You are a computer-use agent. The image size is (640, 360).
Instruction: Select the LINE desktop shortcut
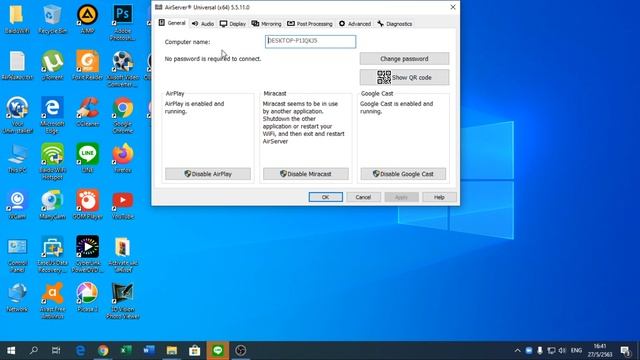pyautogui.click(x=87, y=158)
